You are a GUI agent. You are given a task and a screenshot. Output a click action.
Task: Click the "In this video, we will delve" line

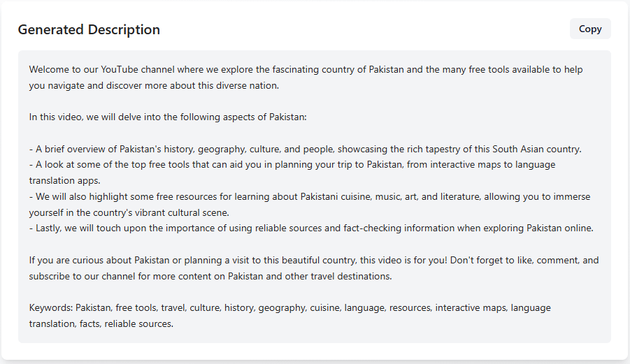(168, 117)
